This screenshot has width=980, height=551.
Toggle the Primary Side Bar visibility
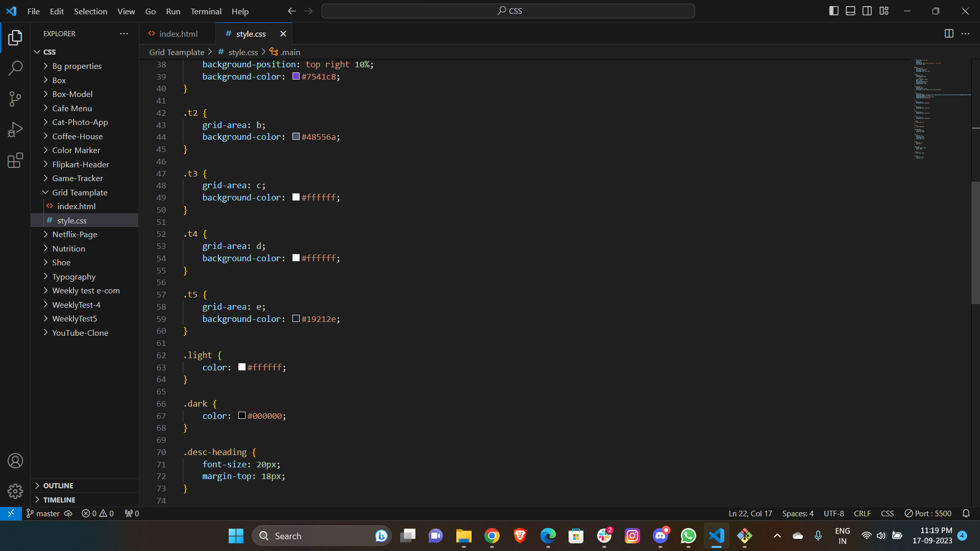click(834, 10)
